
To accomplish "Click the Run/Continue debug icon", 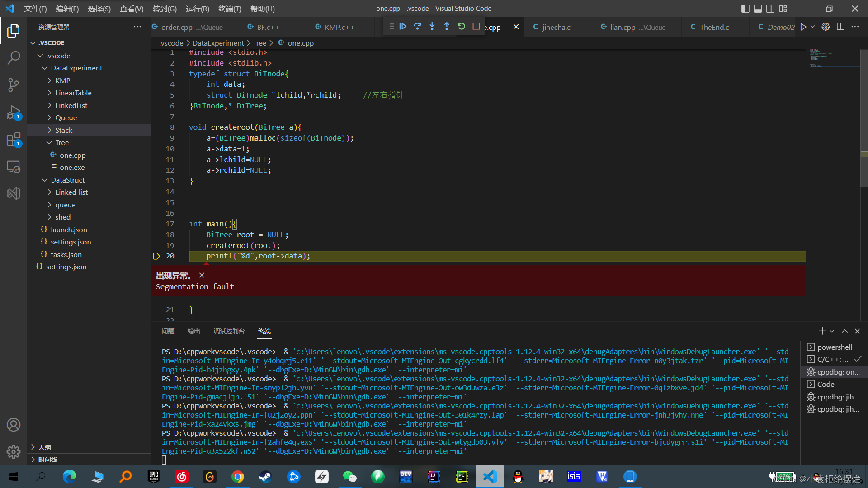I will point(402,27).
